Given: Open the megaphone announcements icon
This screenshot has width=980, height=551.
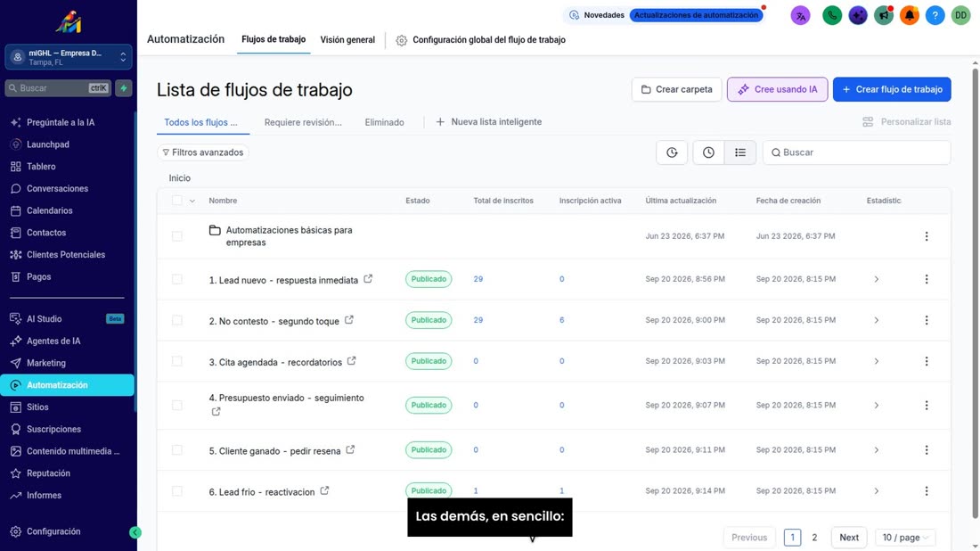Looking at the screenshot, I should coord(883,15).
